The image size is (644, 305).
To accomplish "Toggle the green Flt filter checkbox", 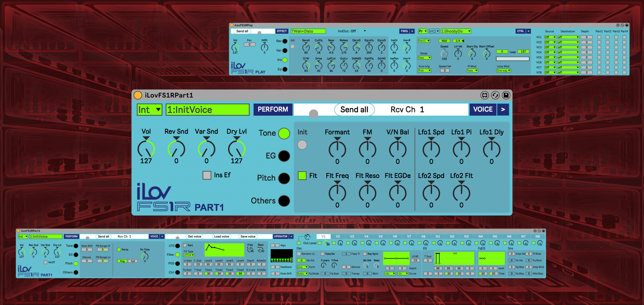I will click(302, 176).
